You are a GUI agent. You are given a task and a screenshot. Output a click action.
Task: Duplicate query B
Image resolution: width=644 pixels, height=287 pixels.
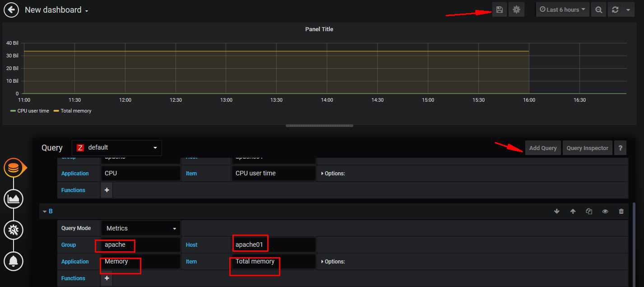coord(589,212)
